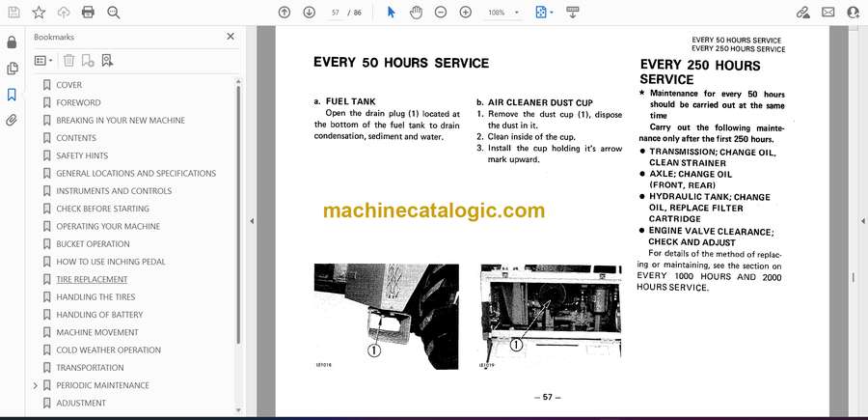Open the bookmark options menu dropdown
868x420 pixels.
[x=43, y=61]
